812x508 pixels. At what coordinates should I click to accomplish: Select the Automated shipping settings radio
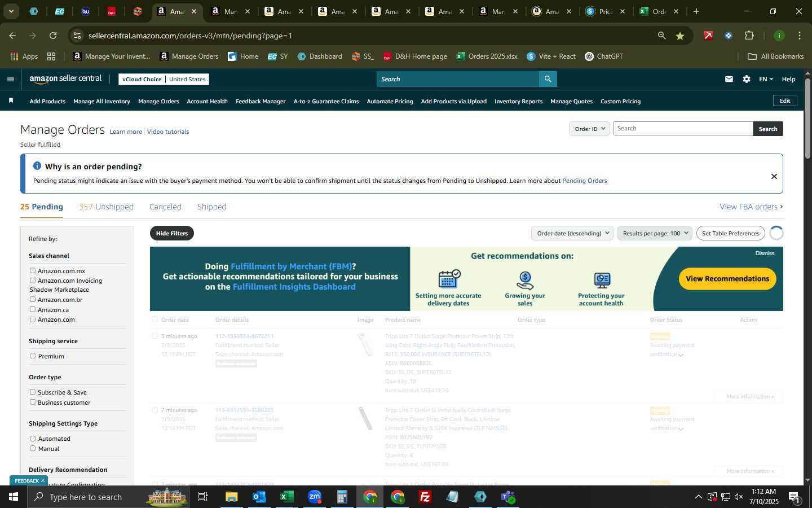(33, 438)
